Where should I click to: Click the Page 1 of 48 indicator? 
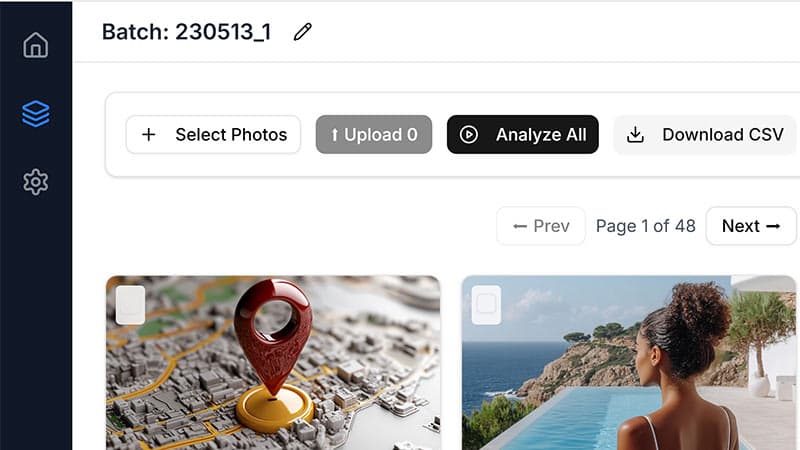(x=645, y=226)
